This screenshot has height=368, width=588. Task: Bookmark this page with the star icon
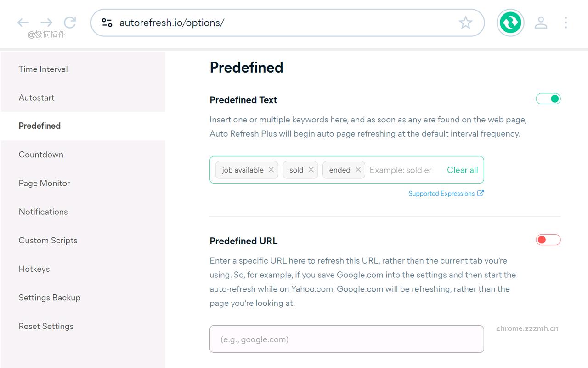[465, 23]
